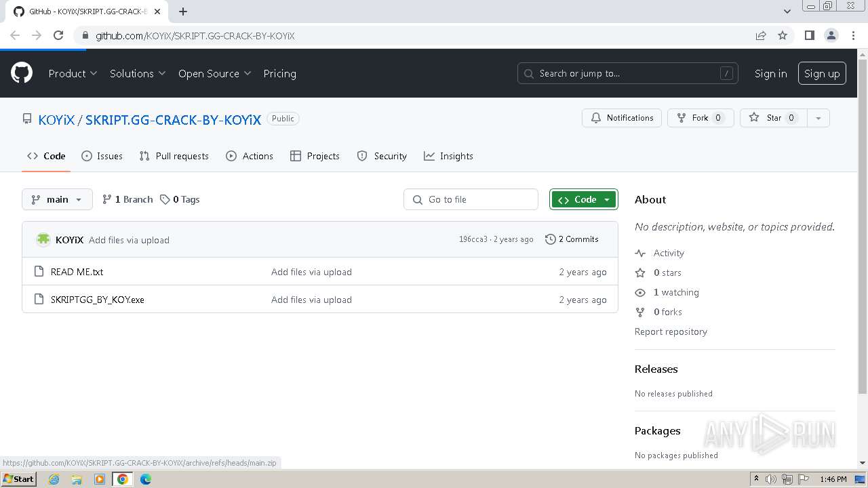Open File Explorer from taskbar
Image resolution: width=868 pixels, height=488 pixels.
[77, 479]
